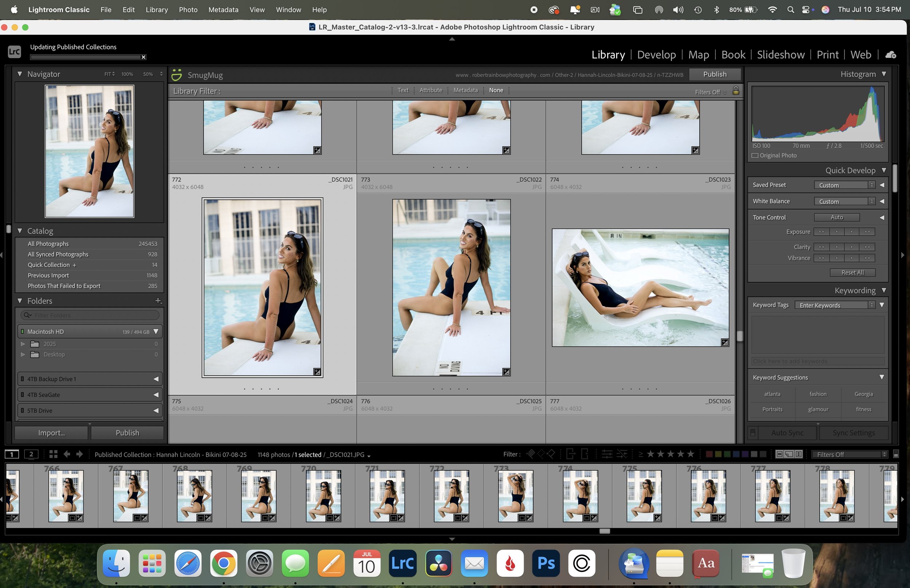Open the Saved Preset Custom dropdown
Image resolution: width=910 pixels, height=588 pixels.
(844, 185)
